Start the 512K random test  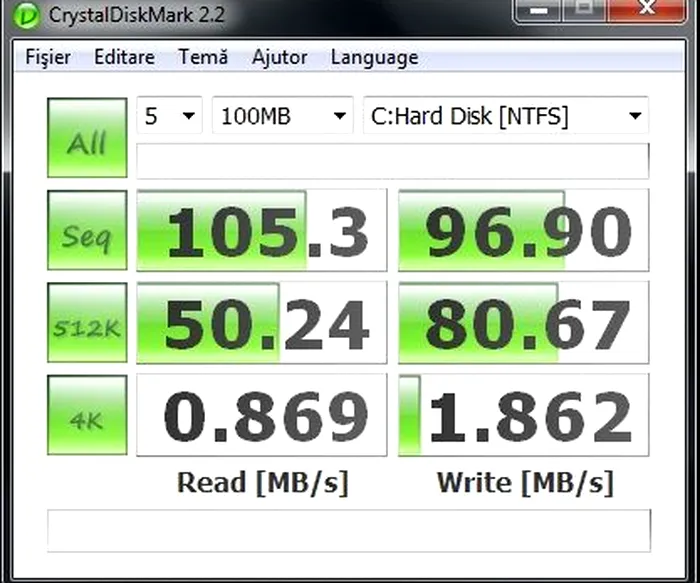click(87, 322)
